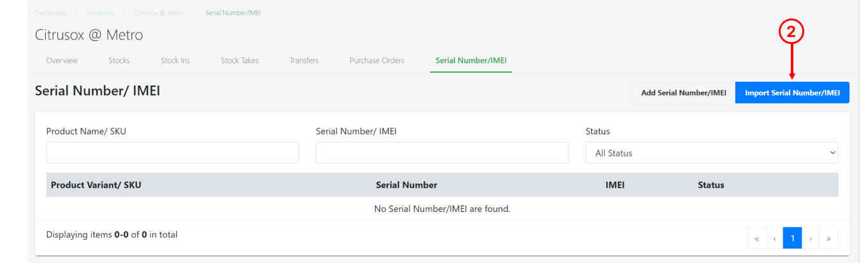Select page 1 in pagination
This screenshot has width=868, height=263.
tap(792, 238)
